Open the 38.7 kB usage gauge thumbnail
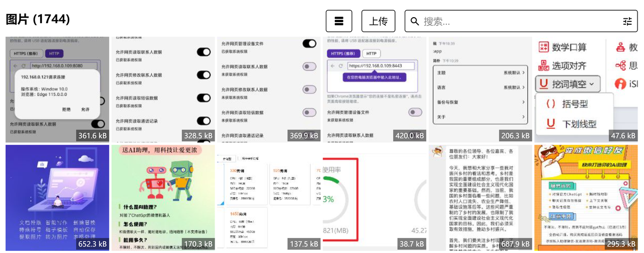This screenshot has height=253, width=644. [374, 197]
